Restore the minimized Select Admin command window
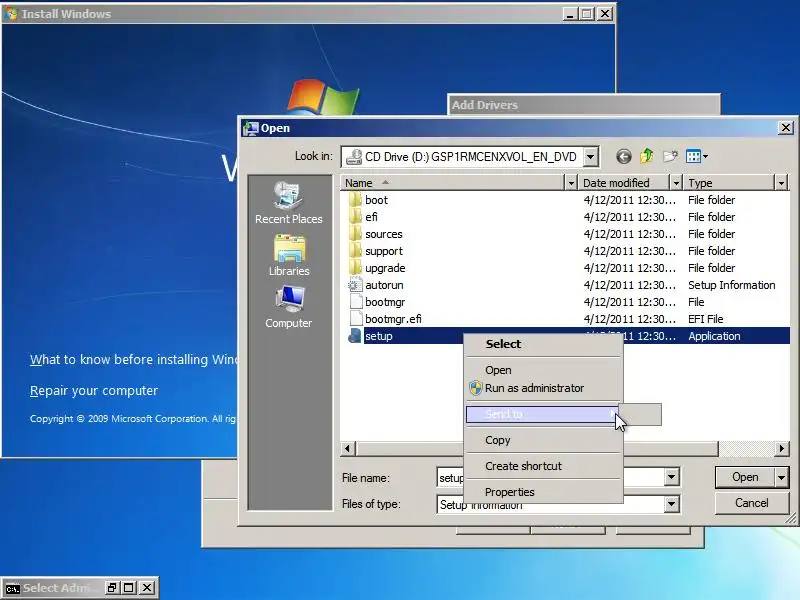 point(112,588)
